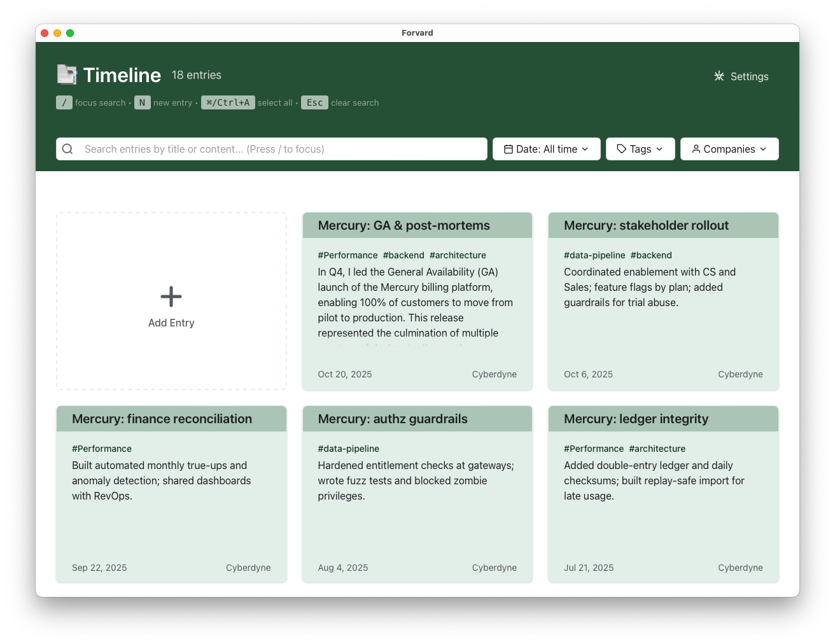Expand the Companies filter dropdown
This screenshot has height=644, width=835.
[x=729, y=148]
